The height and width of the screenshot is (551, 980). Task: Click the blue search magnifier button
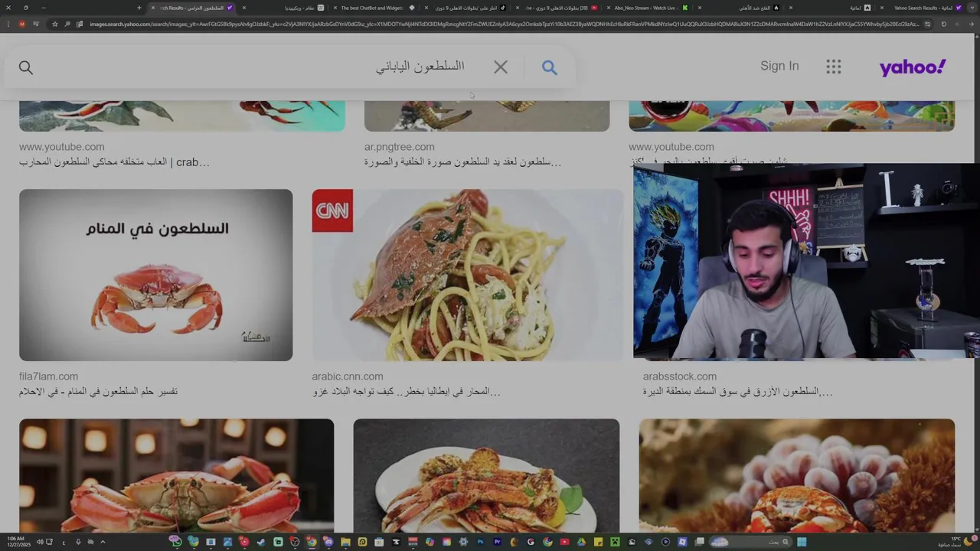(x=549, y=67)
